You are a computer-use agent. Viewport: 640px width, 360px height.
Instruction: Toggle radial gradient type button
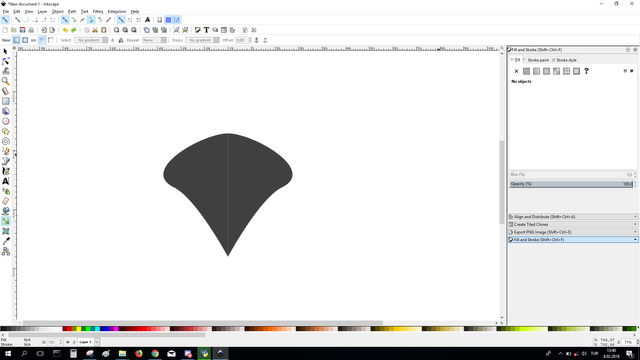25,40
